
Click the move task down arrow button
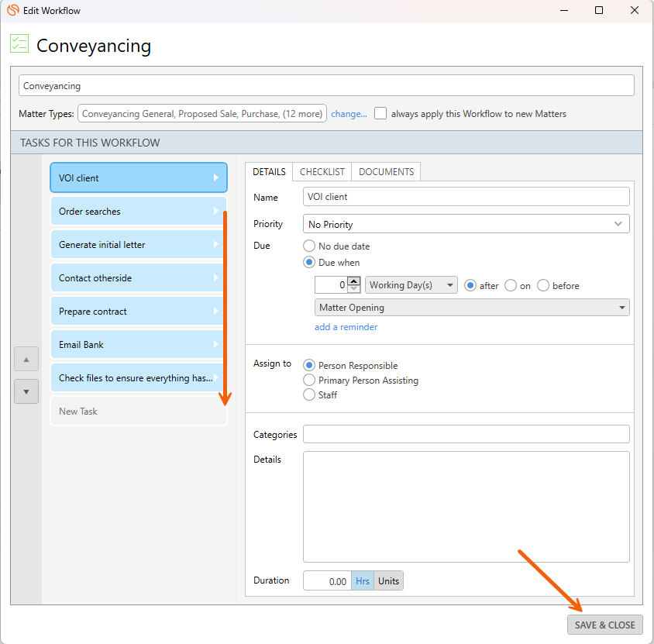coord(26,391)
